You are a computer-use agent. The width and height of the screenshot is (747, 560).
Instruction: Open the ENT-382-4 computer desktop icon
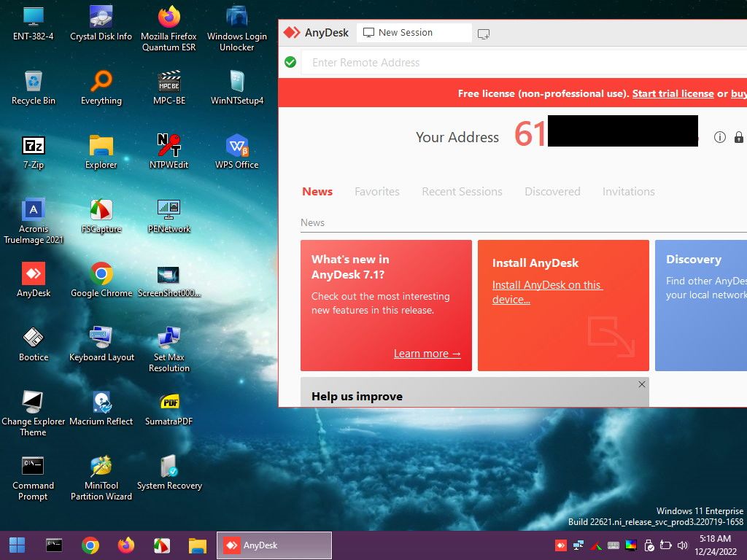(x=34, y=23)
